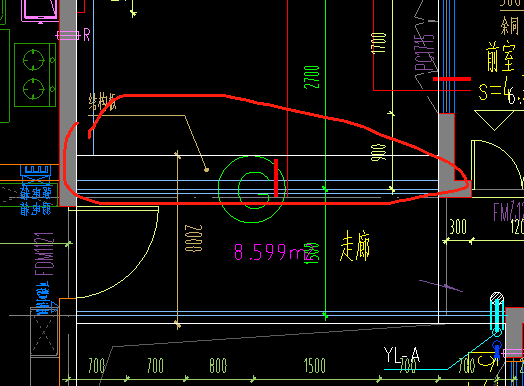Select the 2000 vertical dimension text

click(194, 238)
